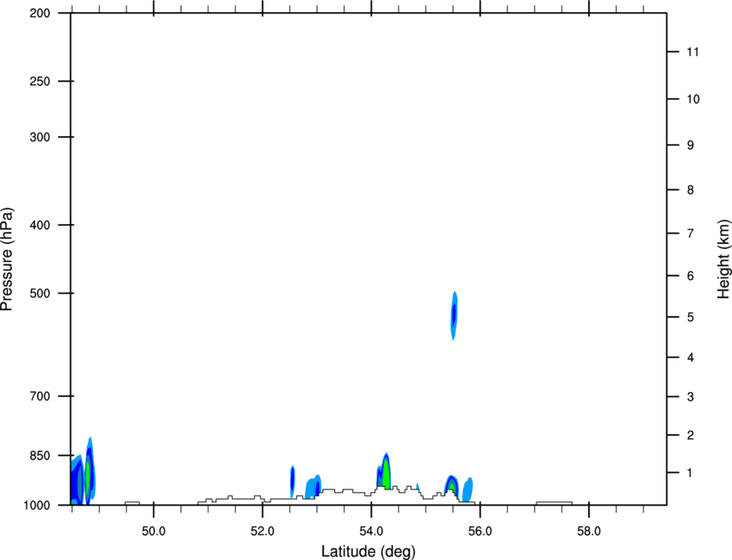Image resolution: width=732 pixels, height=560 pixels.
Task: Select the 850 pressure tick label
Action: pyautogui.click(x=40, y=456)
